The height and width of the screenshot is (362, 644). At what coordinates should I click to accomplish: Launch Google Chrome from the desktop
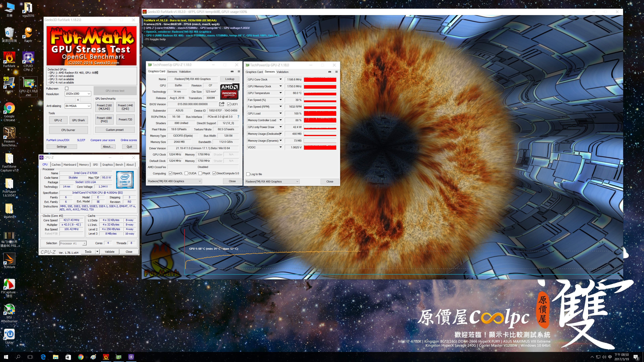pos(9,112)
